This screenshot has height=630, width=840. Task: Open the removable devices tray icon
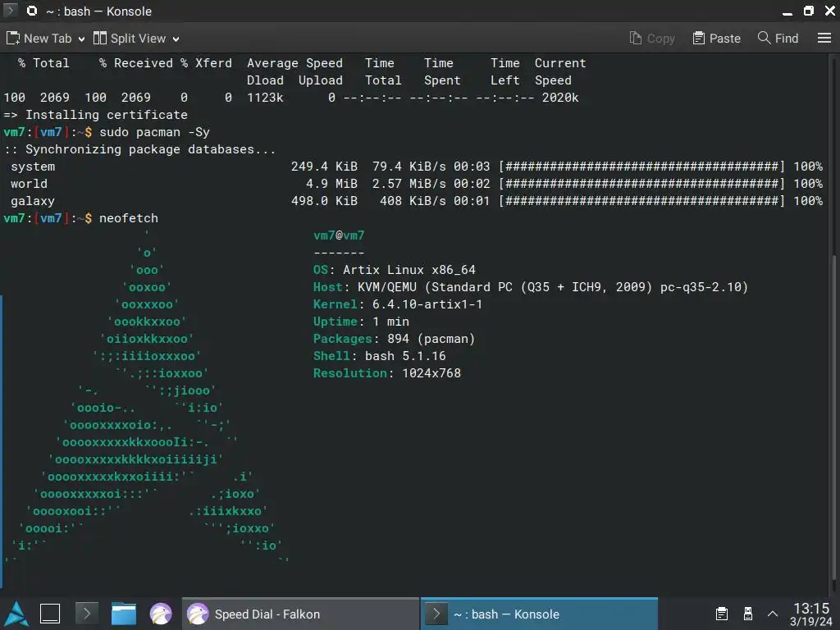point(748,614)
